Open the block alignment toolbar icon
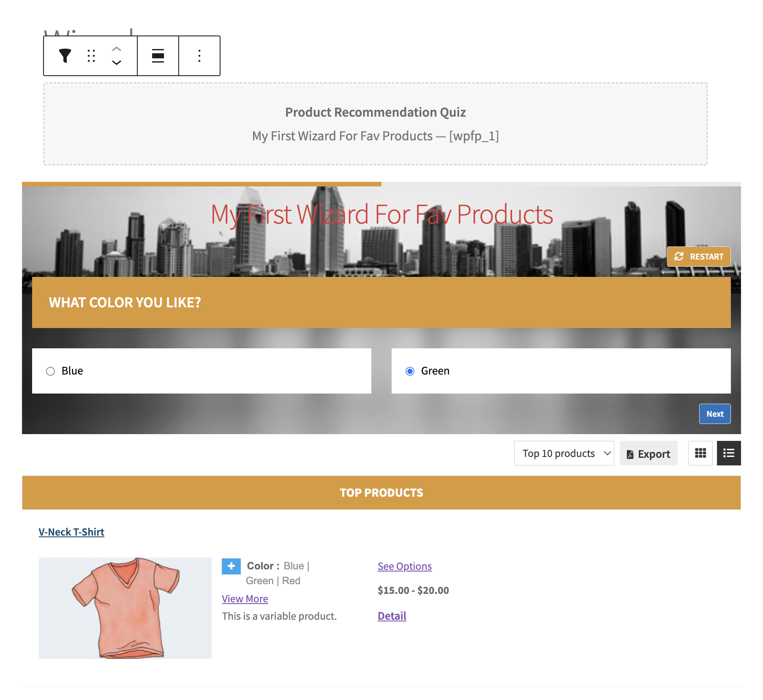 [x=158, y=56]
